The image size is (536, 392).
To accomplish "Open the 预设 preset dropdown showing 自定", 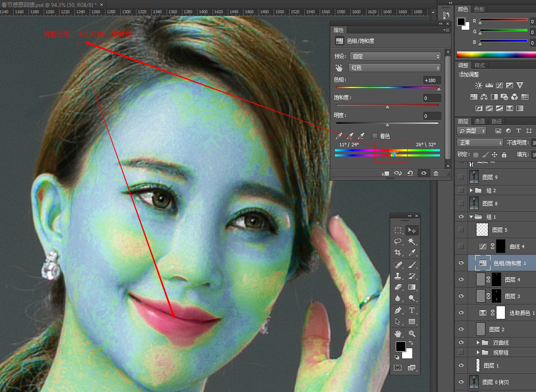I will point(394,56).
